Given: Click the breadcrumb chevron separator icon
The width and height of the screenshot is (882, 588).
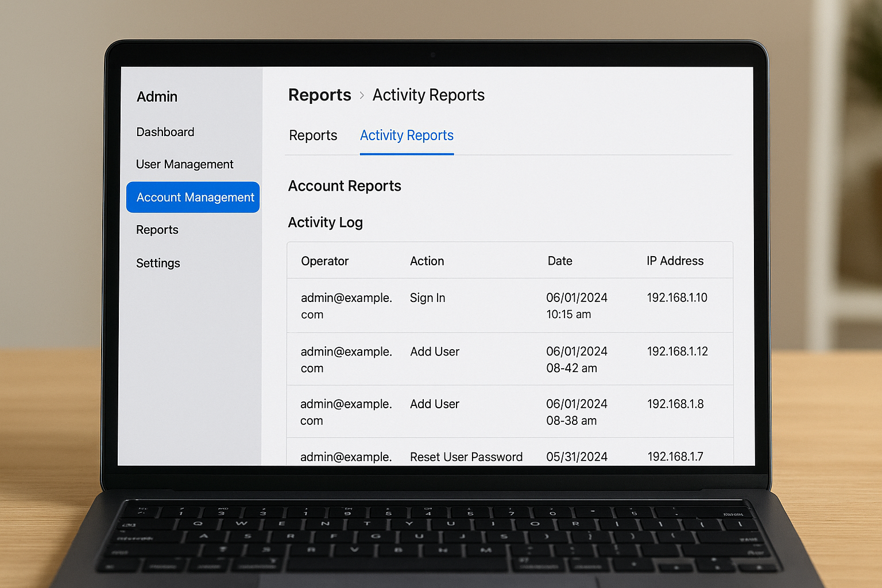Looking at the screenshot, I should 362,95.
